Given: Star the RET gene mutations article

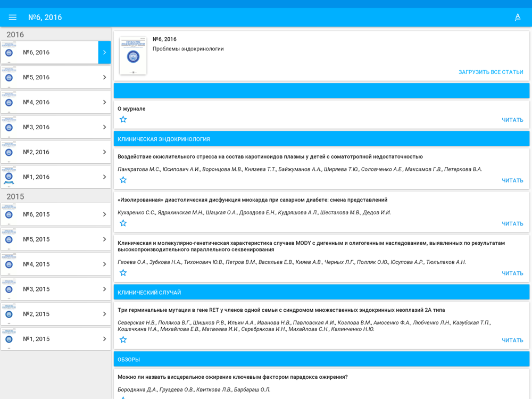Looking at the screenshot, I should click(123, 339).
